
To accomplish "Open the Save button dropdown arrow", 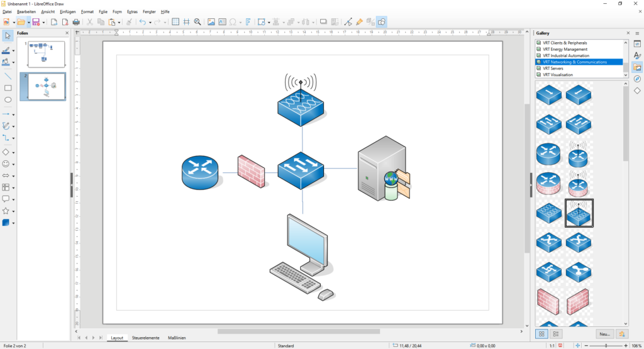I will pos(44,23).
